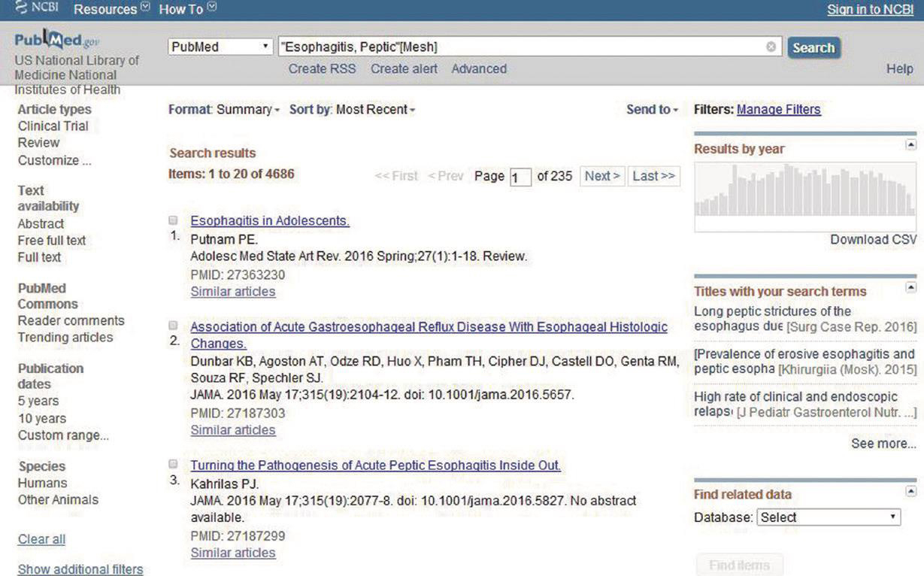The width and height of the screenshot is (924, 576).
Task: Open the Find related data Database select
Action: coord(828,517)
